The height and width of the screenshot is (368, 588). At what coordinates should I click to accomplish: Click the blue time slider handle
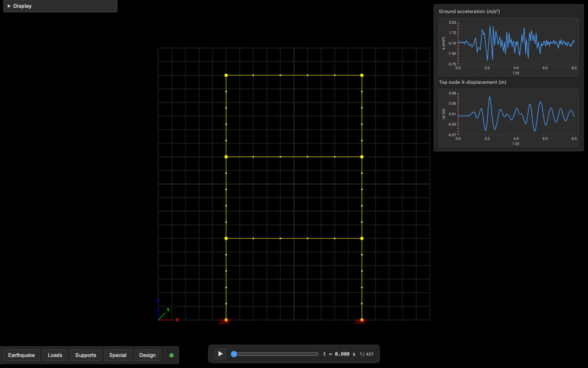point(234,354)
